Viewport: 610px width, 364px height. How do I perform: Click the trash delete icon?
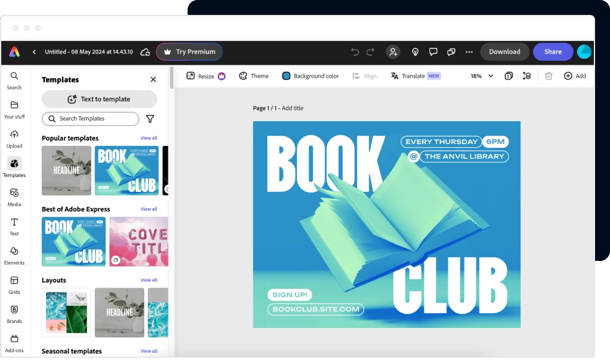[549, 76]
